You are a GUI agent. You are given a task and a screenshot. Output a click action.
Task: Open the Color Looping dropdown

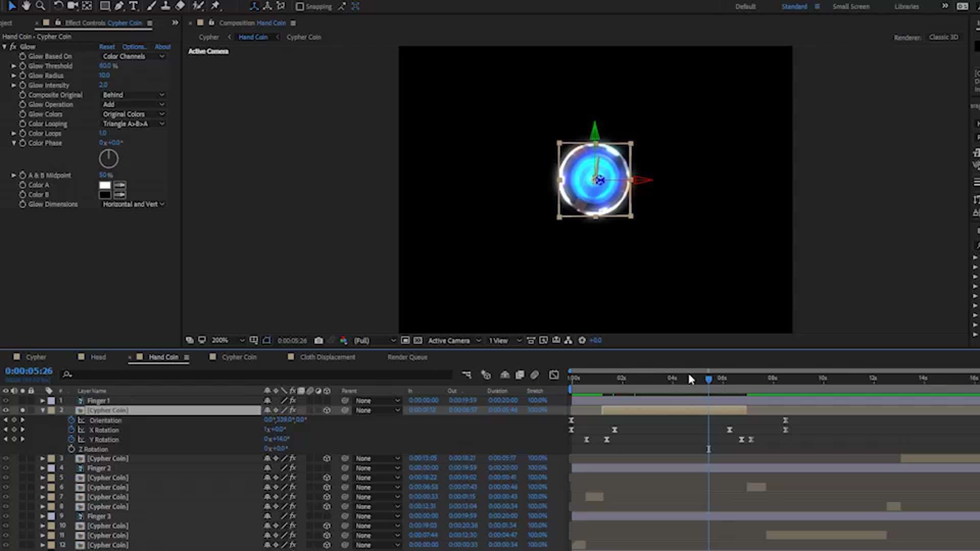(133, 124)
